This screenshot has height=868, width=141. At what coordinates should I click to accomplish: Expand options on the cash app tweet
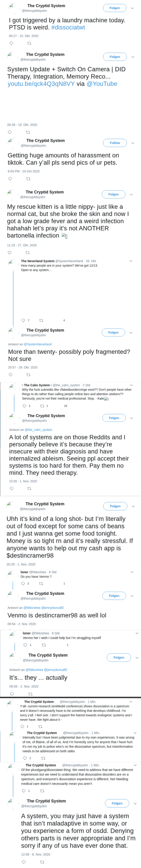point(133,506)
